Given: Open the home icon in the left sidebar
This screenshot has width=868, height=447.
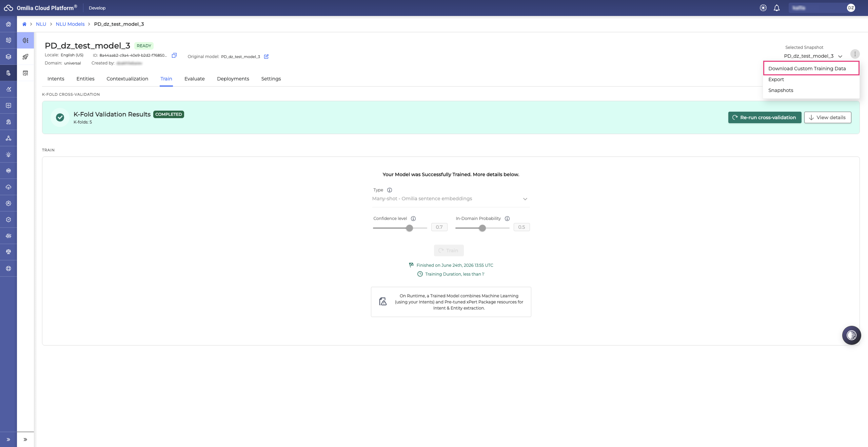Looking at the screenshot, I should pos(8,24).
